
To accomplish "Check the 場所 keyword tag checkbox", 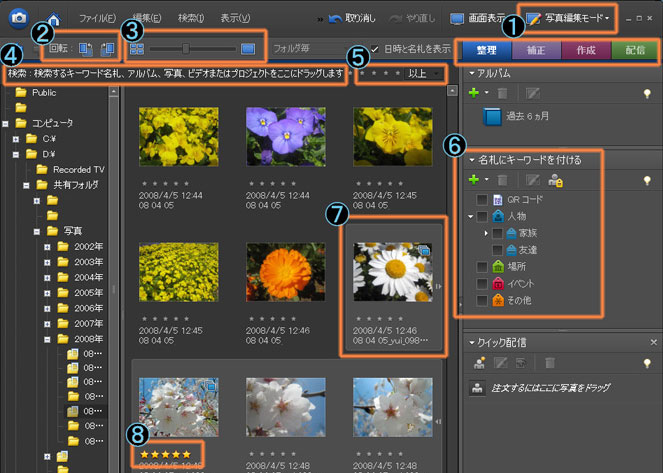I will click(483, 266).
